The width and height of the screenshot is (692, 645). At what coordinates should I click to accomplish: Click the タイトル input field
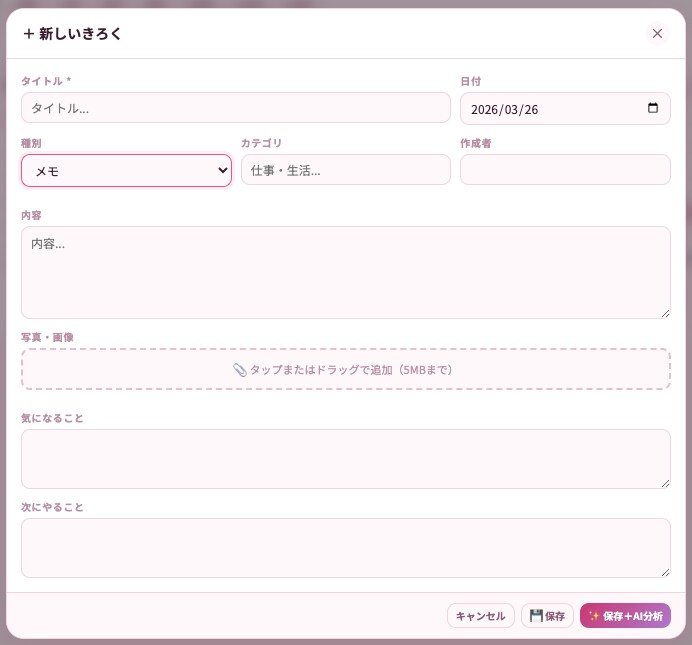pyautogui.click(x=236, y=108)
